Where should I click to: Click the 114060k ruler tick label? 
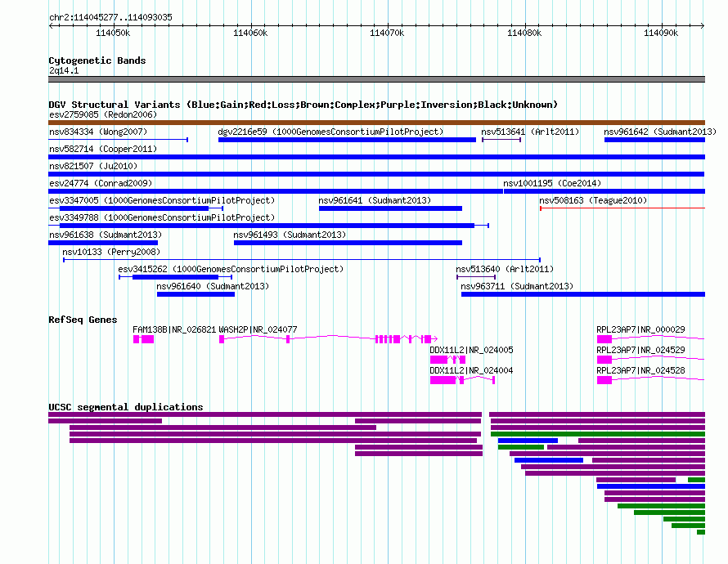click(x=250, y=33)
